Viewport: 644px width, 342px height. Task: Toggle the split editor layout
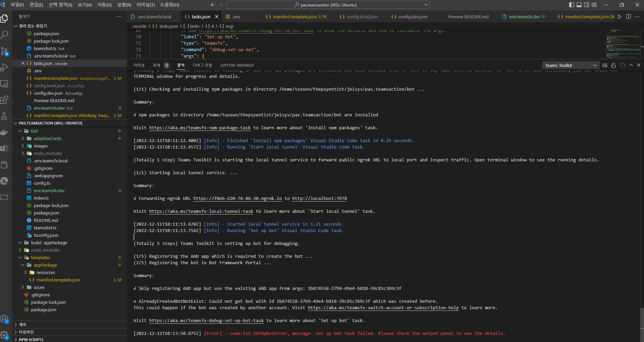pos(628,16)
